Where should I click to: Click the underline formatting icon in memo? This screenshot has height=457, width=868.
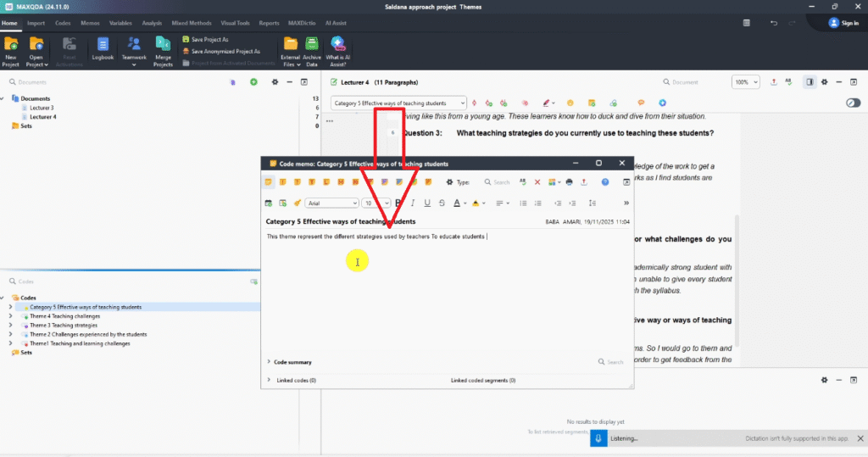(x=427, y=203)
